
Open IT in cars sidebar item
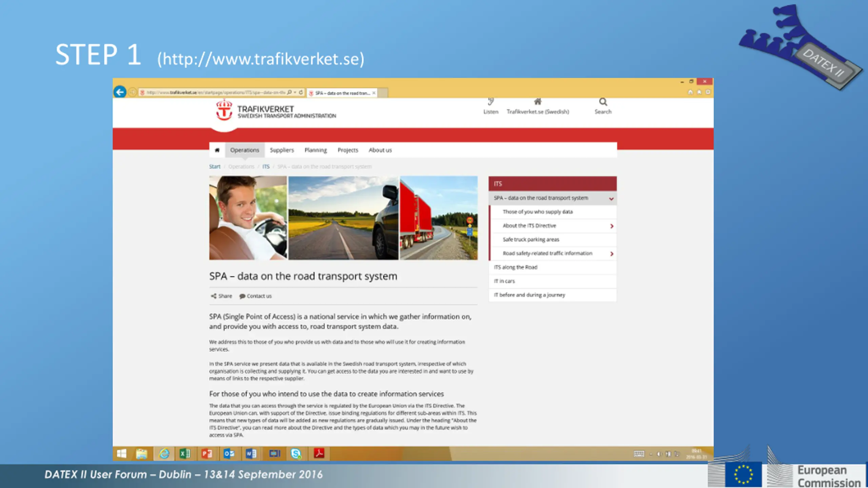[x=504, y=281]
